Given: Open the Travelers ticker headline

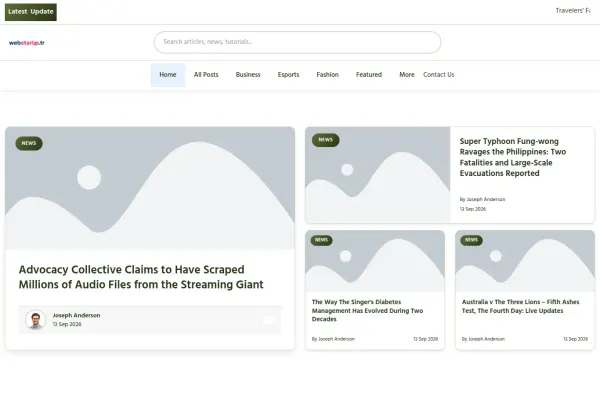Looking at the screenshot, I should [573, 11].
